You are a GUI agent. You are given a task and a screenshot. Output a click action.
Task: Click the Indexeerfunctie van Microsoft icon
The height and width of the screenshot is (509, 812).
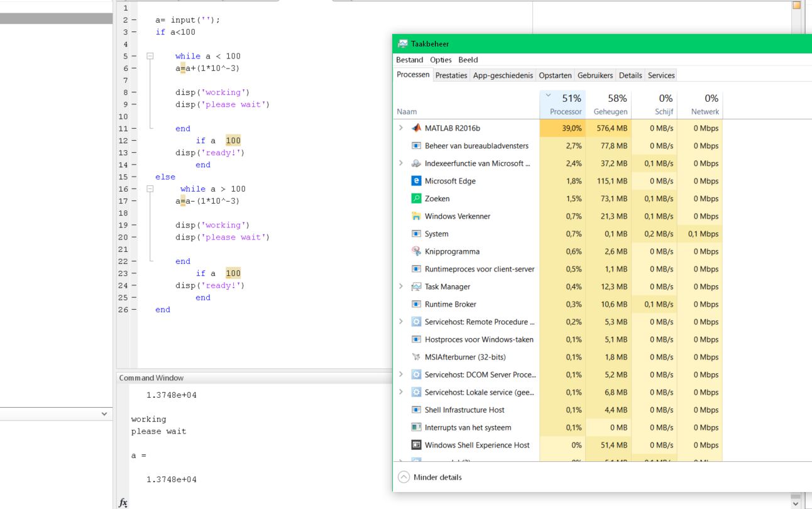tap(416, 163)
